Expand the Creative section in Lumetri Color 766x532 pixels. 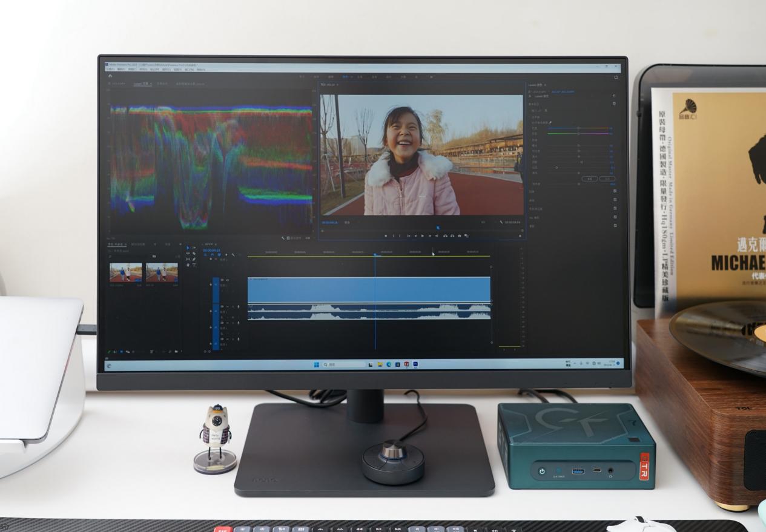(x=532, y=192)
